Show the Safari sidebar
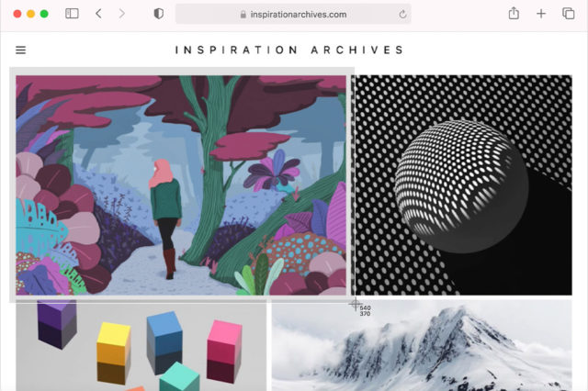Viewport: 588px width, 391px height. [x=72, y=14]
